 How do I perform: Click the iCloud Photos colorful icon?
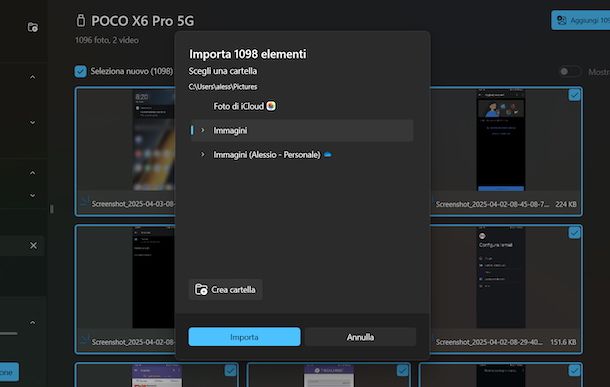click(271, 106)
